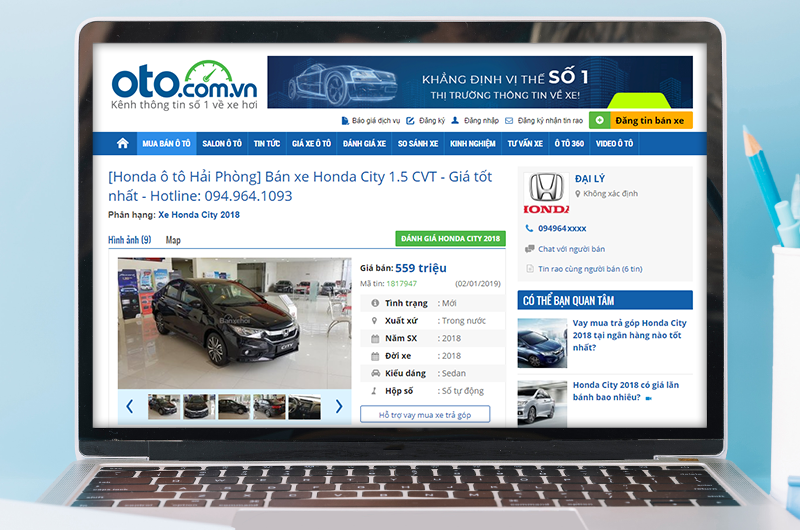
Task: Reveal the seller phone 094964xxxx
Action: tap(562, 229)
